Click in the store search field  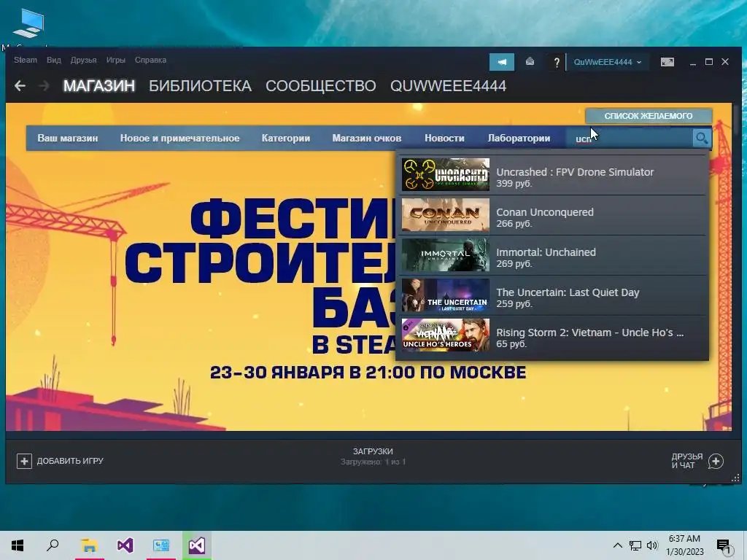point(629,138)
